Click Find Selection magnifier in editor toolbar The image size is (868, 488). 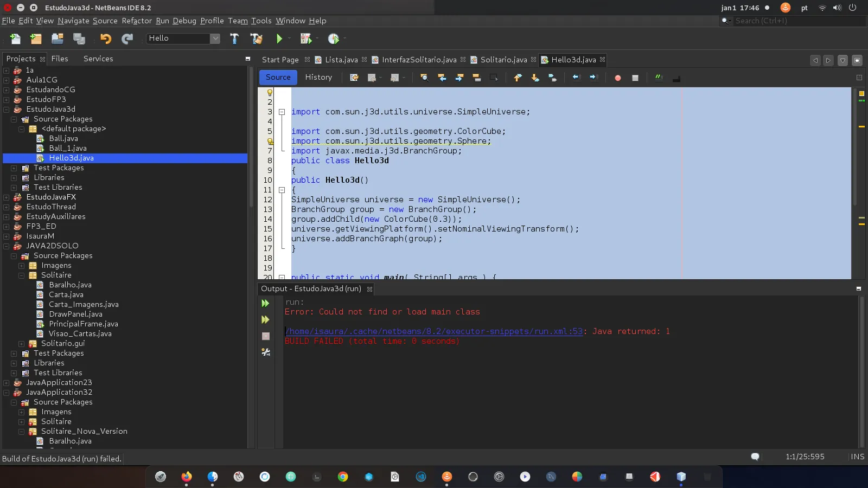[x=424, y=78]
